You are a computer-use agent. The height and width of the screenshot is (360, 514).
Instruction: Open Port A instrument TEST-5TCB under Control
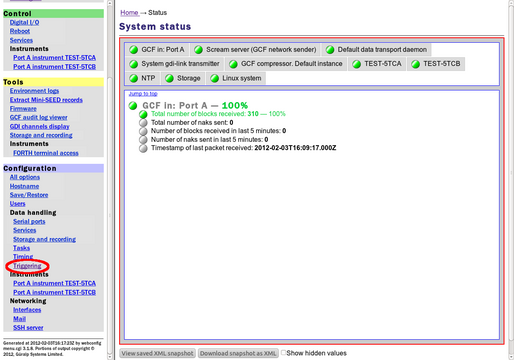pos(55,67)
